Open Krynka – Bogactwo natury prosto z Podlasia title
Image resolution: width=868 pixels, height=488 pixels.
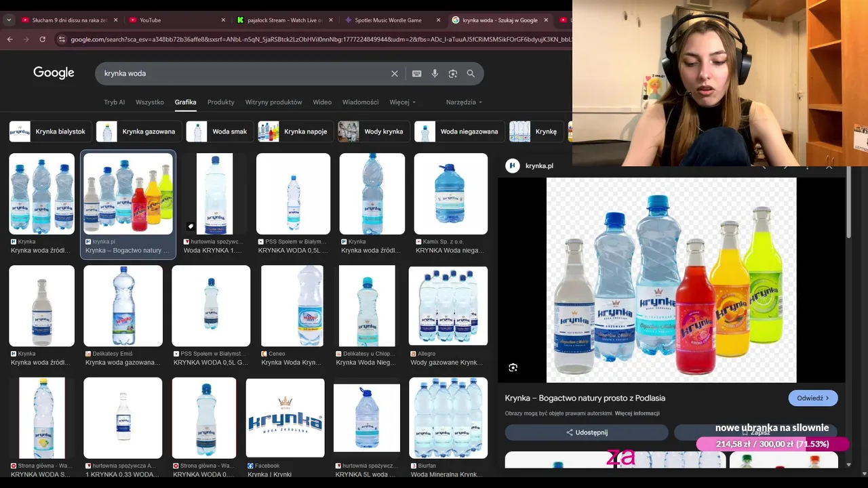tap(585, 398)
